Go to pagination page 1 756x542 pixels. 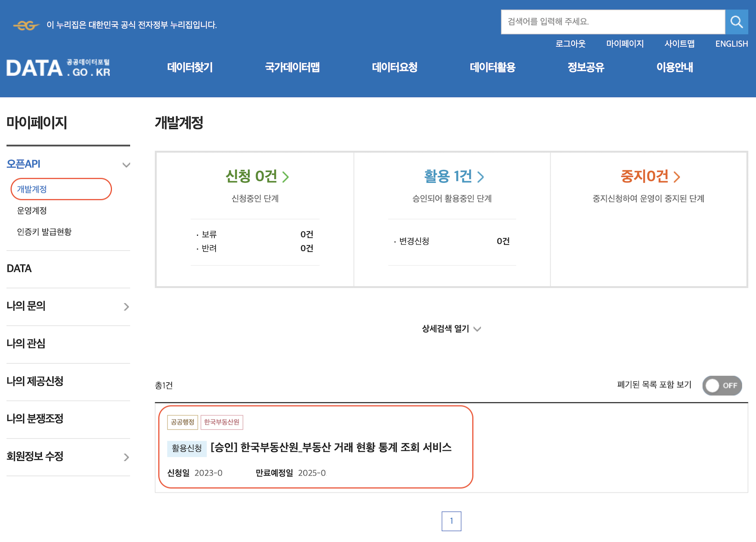pyautogui.click(x=452, y=521)
